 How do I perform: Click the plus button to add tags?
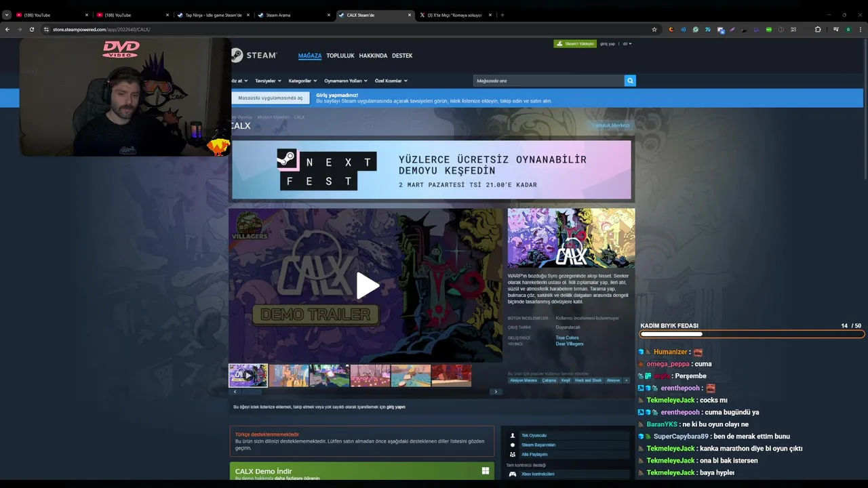(x=627, y=380)
